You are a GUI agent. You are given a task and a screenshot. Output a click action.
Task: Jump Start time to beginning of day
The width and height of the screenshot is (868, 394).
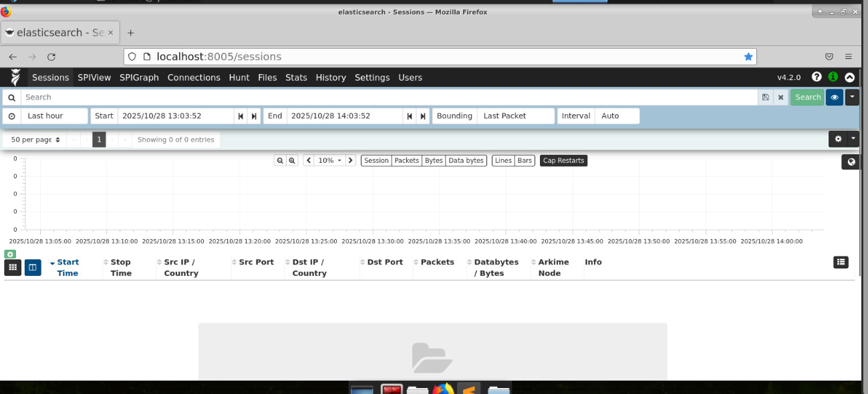(241, 116)
